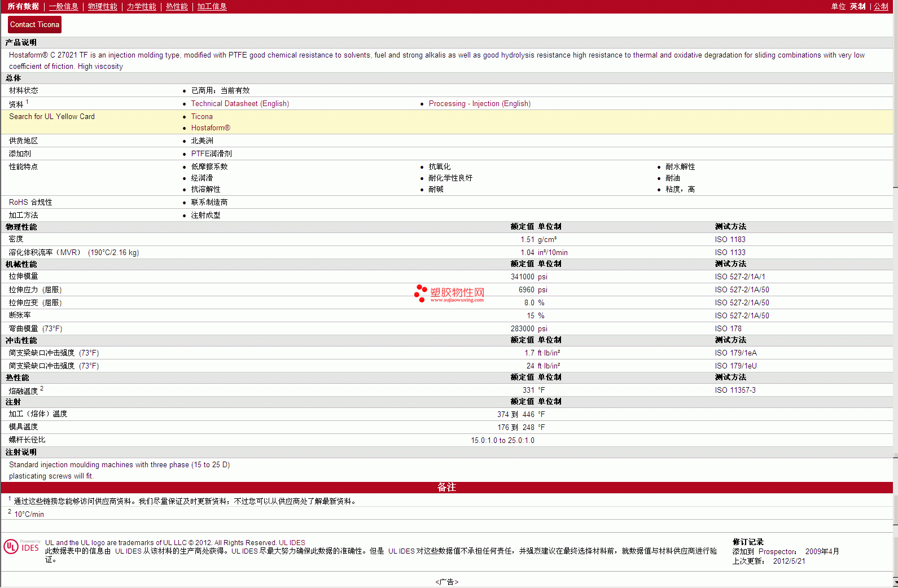Viewport: 898px width, 588px height.
Task: Click the 备注 red banner heading
Action: click(x=446, y=488)
